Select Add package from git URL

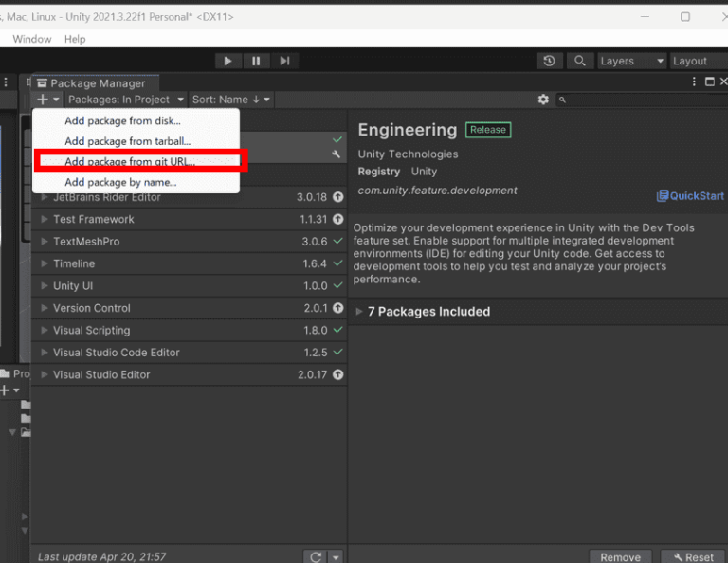[129, 161]
